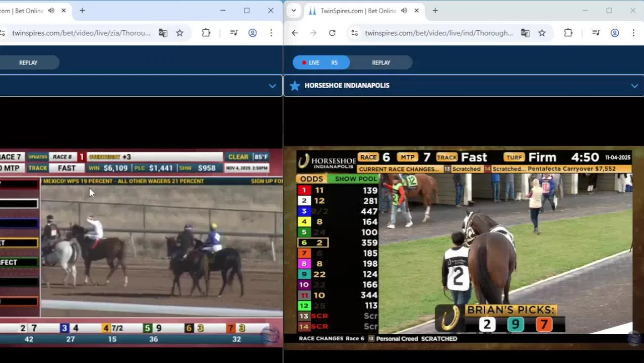The height and width of the screenshot is (363, 644).
Task: Click the translate icon in the right window address bar
Action: click(x=525, y=33)
